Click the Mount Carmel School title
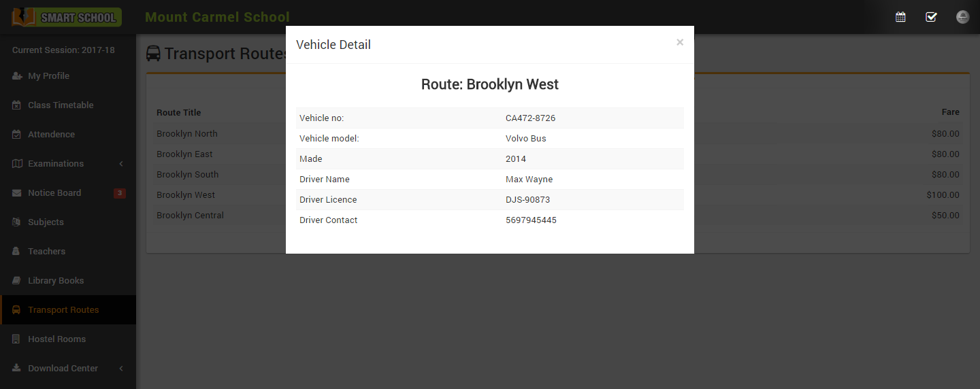This screenshot has width=980, height=389. [x=217, y=17]
